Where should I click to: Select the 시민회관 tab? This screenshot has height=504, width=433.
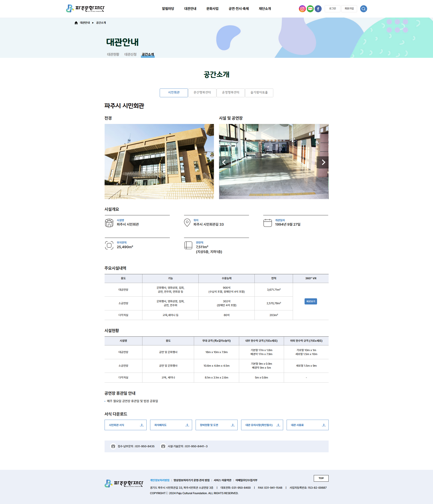pos(174,93)
